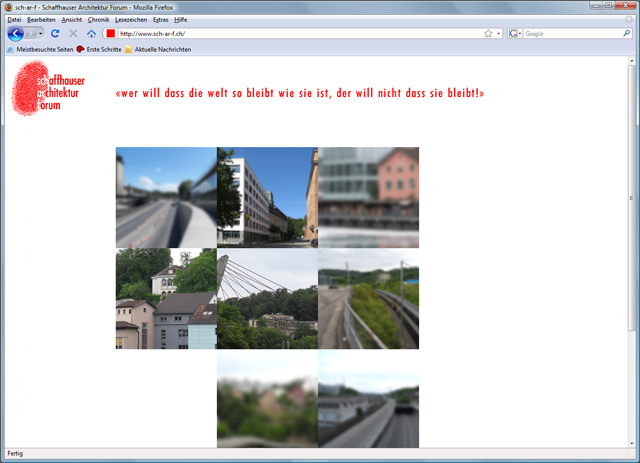Open Meistbesuchte Seiten bookmark folder
The height and width of the screenshot is (463, 640).
40,49
